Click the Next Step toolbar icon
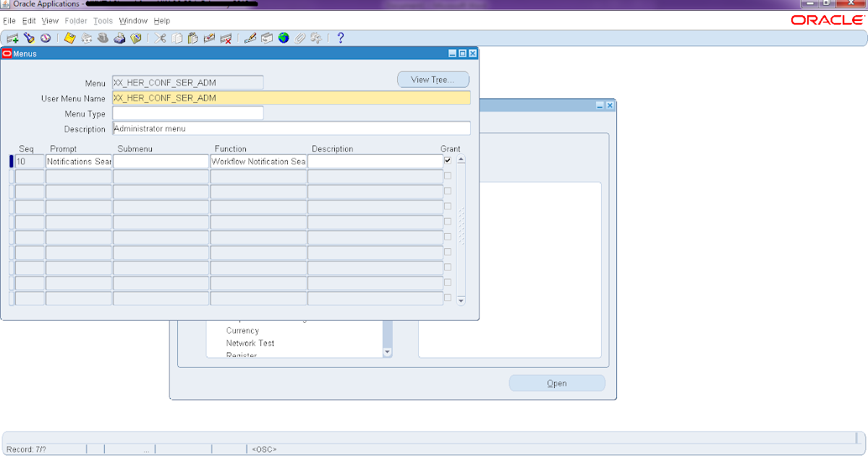The image size is (868, 456). pos(87,38)
